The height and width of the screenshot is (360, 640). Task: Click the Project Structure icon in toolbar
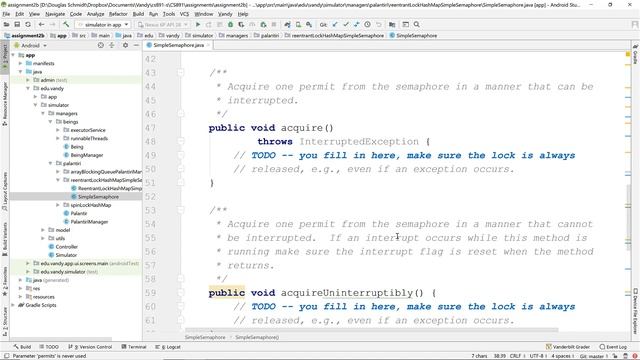click(x=392, y=24)
